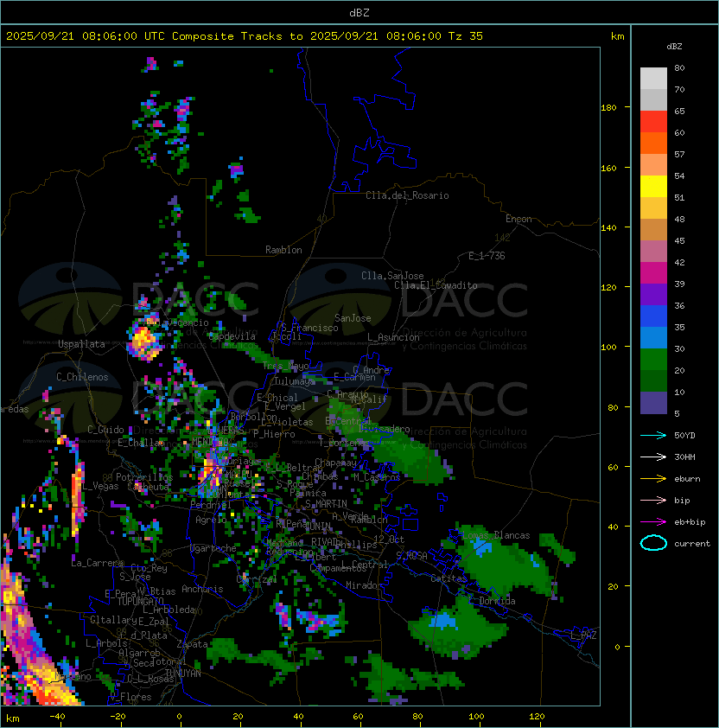
Task: Click the '-40' km tick on bottom axis
Action: (57, 717)
